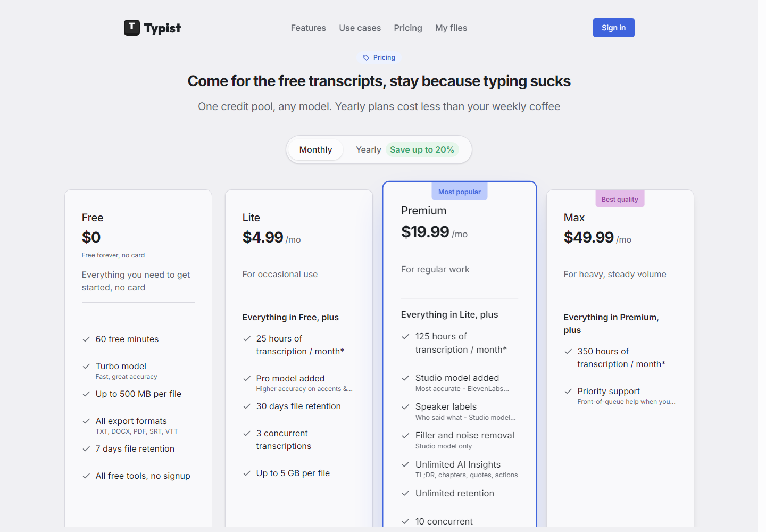
Task: Click checkmark beside Priority support
Action: [568, 391]
